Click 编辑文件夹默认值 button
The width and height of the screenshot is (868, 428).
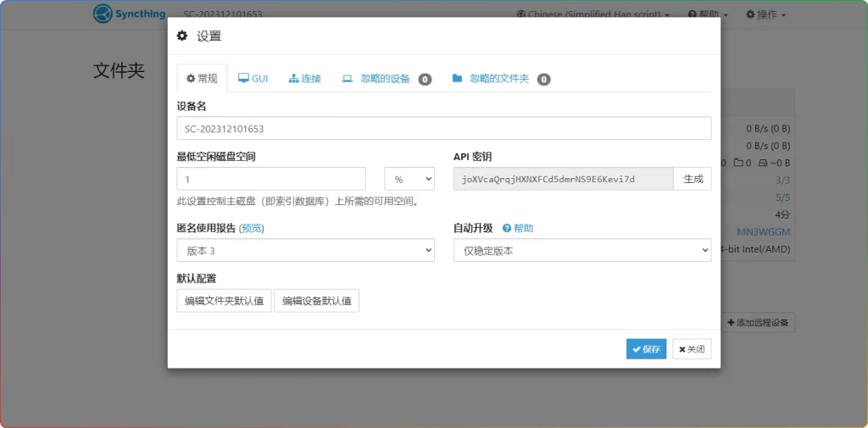coord(224,301)
